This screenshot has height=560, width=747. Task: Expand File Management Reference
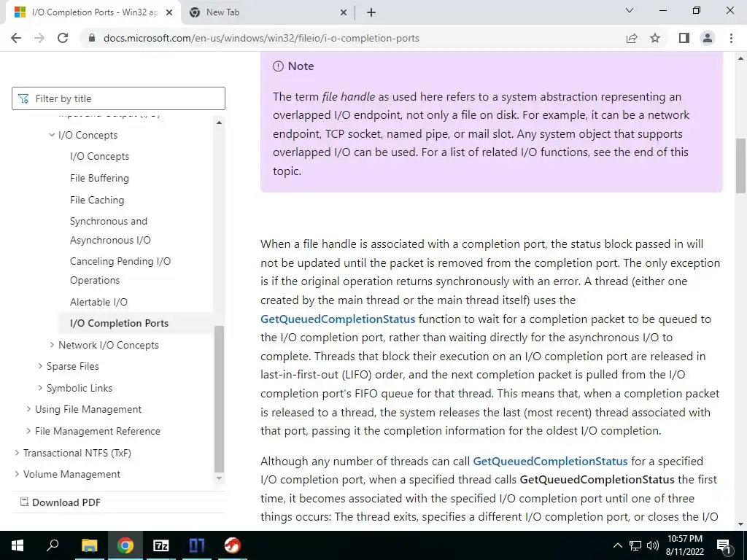pyautogui.click(x=28, y=431)
